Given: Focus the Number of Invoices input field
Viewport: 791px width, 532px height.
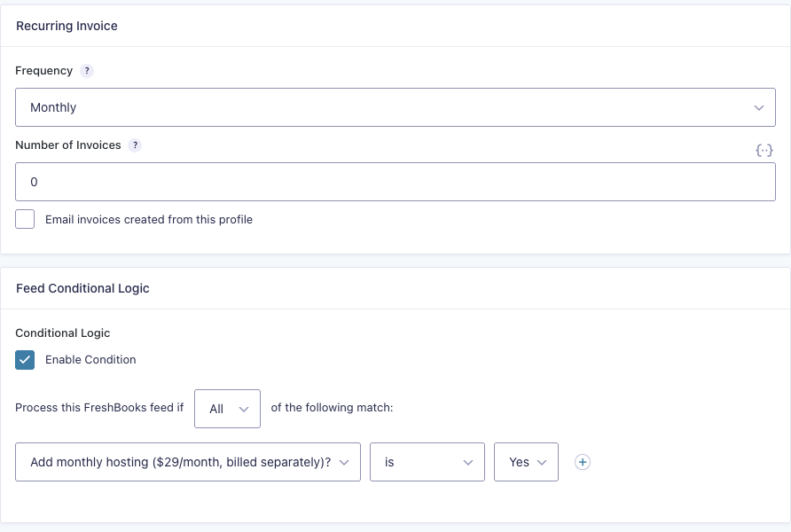Looking at the screenshot, I should [395, 182].
